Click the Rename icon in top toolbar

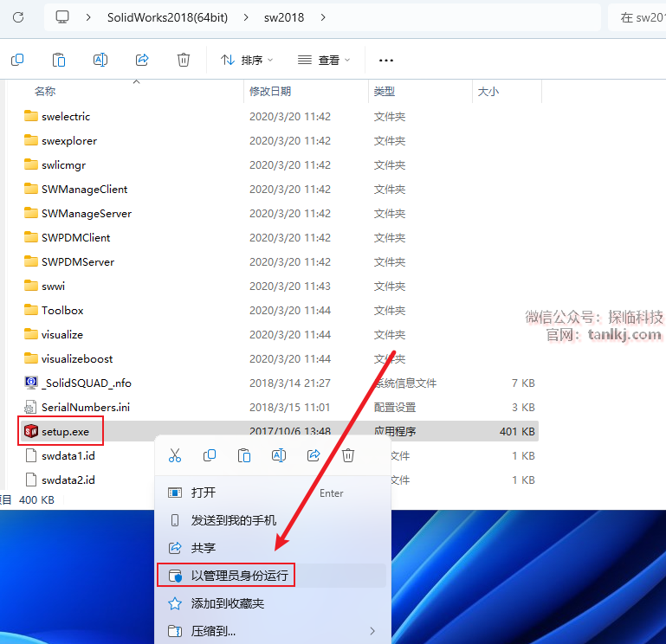tap(100, 60)
